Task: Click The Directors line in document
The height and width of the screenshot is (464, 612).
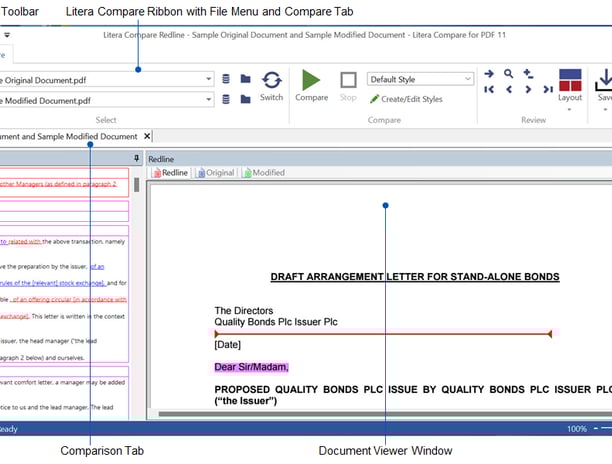Action: (244, 311)
